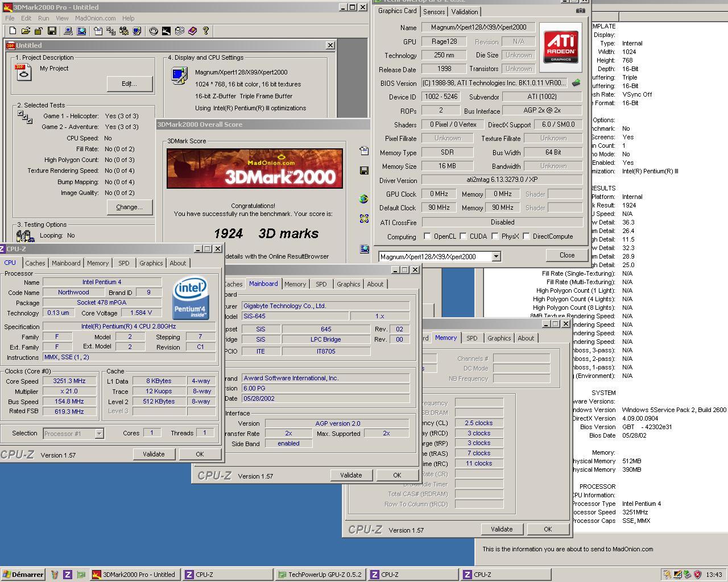The image size is (728, 582).
Task: Click the blue-yellow atom icon beside score dialog
Action: (364, 218)
